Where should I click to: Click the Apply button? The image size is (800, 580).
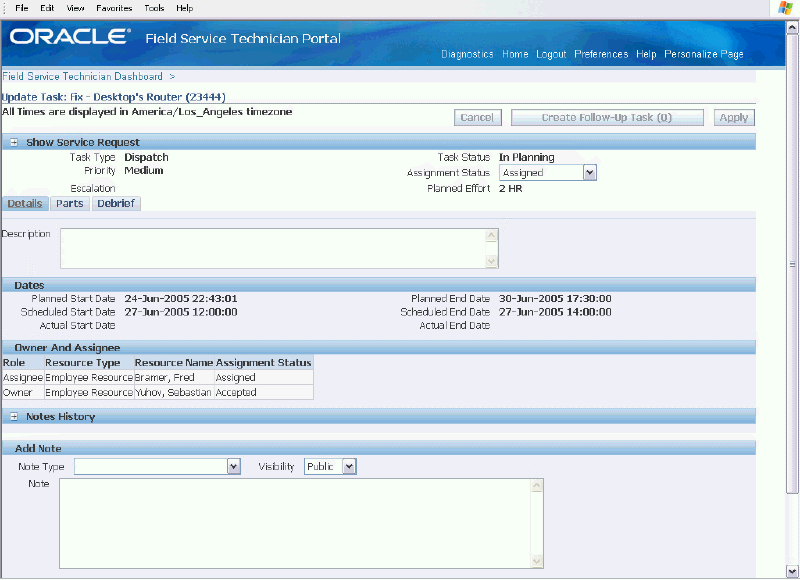734,117
